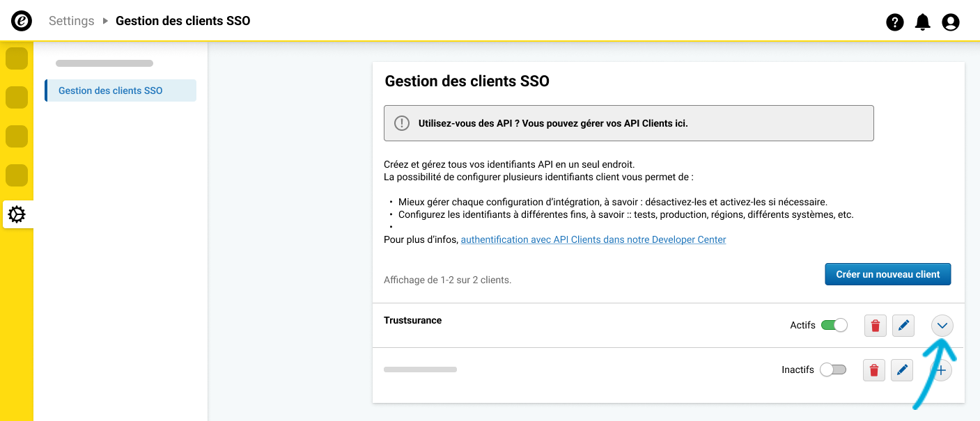Click trash icon for the inactive client

[x=874, y=370]
